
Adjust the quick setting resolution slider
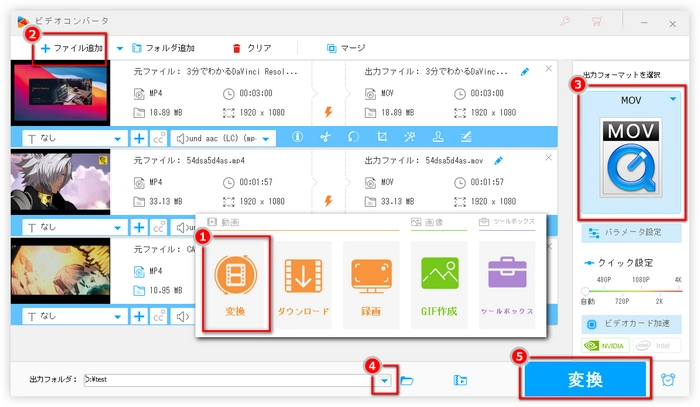630,290
